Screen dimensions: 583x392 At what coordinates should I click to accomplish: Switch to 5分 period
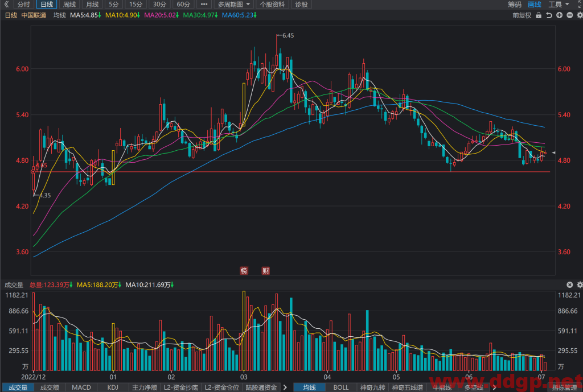[114, 5]
